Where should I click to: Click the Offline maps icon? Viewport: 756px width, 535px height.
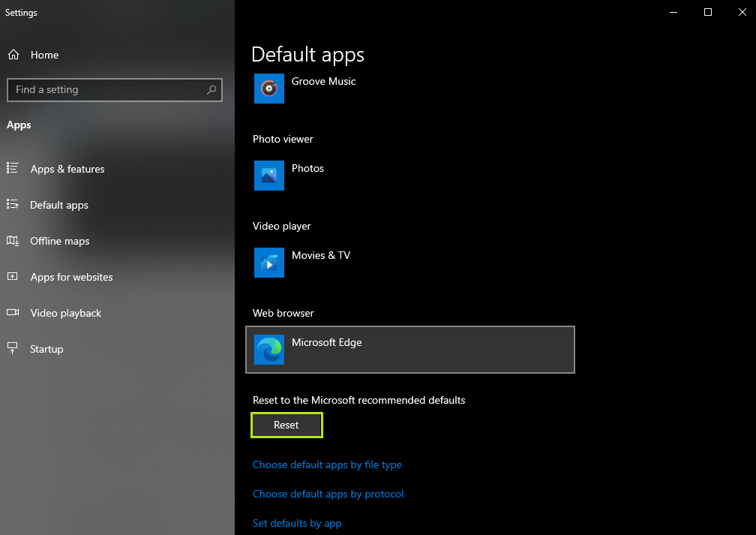pyautogui.click(x=13, y=240)
